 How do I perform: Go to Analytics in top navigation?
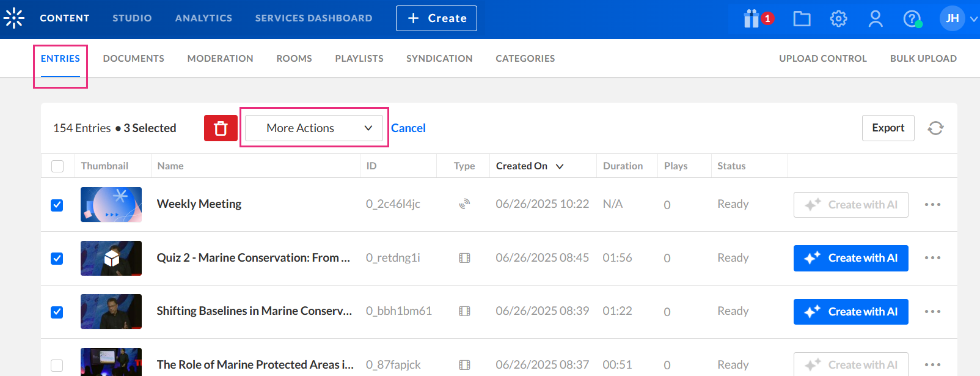click(x=203, y=18)
